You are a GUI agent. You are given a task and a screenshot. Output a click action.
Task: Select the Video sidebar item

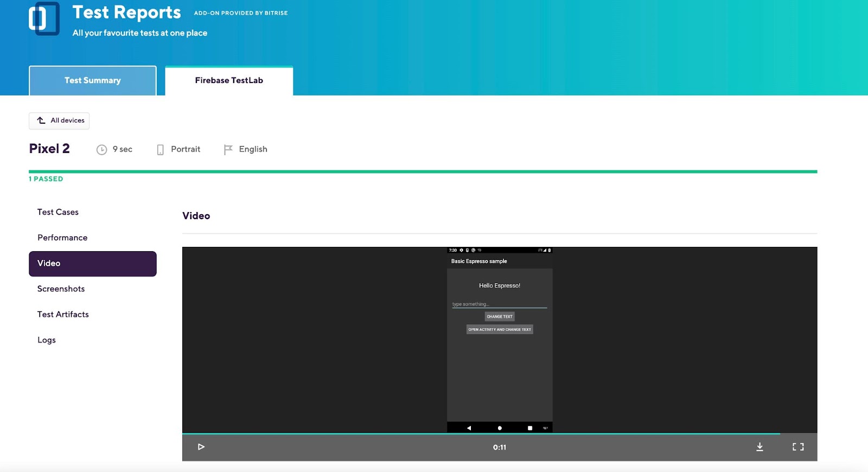93,264
